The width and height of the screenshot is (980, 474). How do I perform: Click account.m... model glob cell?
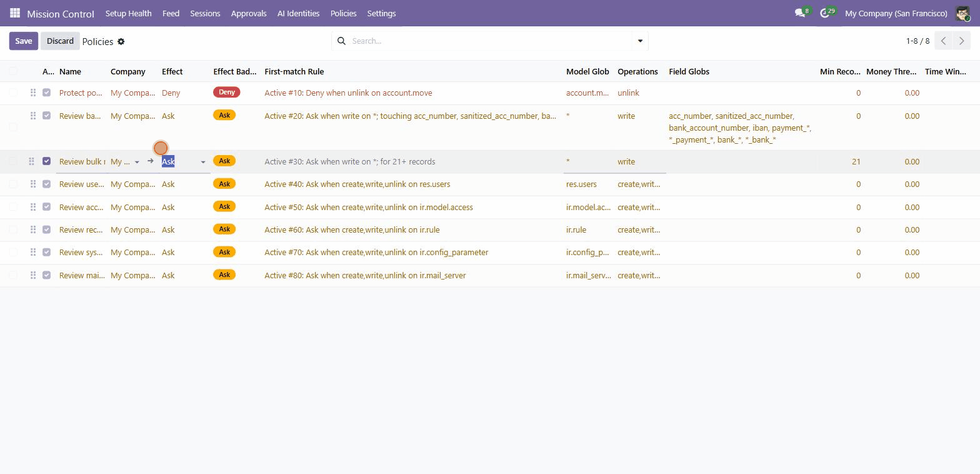coord(587,93)
